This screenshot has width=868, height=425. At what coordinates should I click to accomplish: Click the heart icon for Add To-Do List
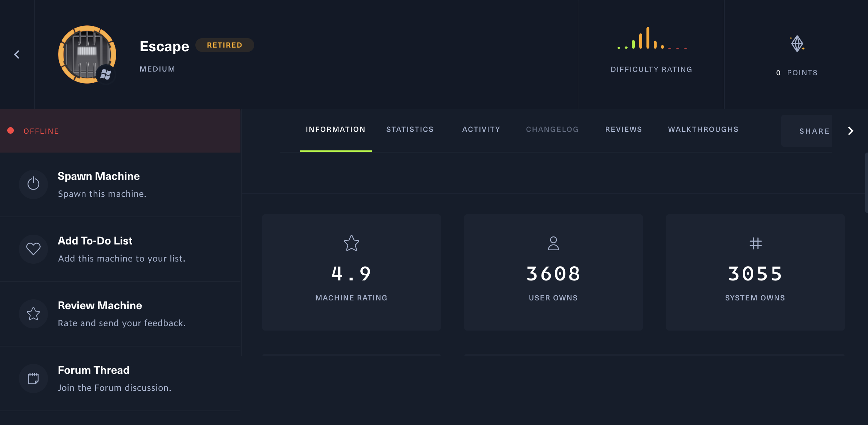point(33,249)
